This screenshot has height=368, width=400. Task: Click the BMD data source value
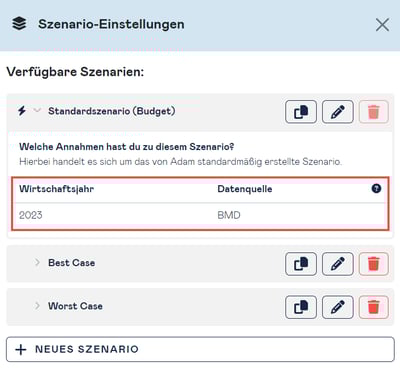pos(229,215)
